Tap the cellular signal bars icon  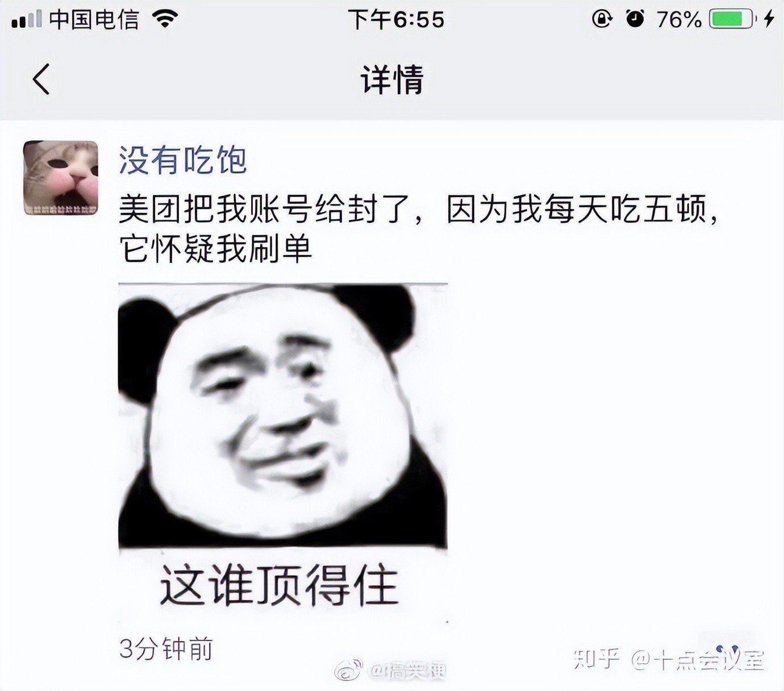(26, 19)
